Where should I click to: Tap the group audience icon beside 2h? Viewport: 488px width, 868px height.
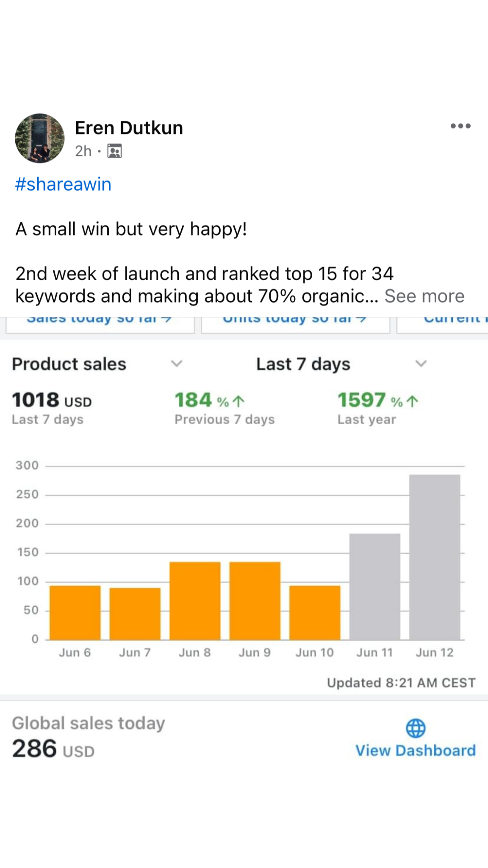(x=114, y=151)
